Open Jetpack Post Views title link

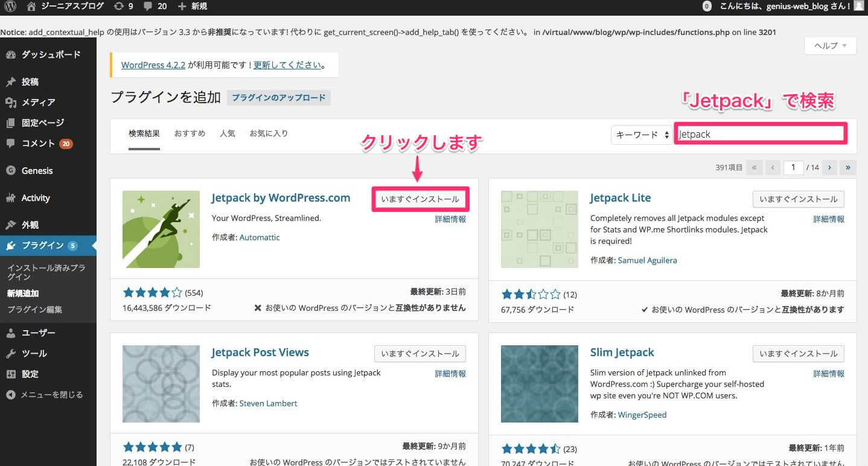click(260, 353)
